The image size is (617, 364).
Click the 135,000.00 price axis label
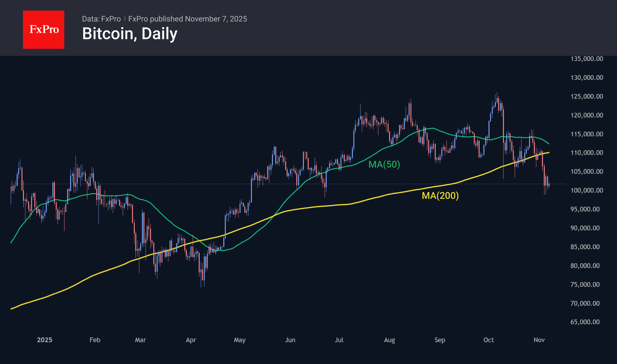pos(587,59)
